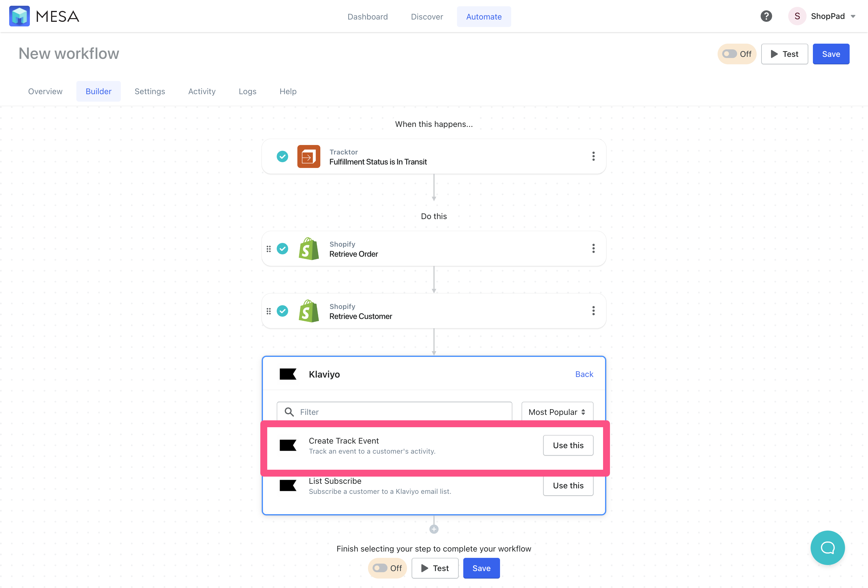Open the workflow Help tab
Viewport: 868px width, 588px height.
(x=288, y=92)
